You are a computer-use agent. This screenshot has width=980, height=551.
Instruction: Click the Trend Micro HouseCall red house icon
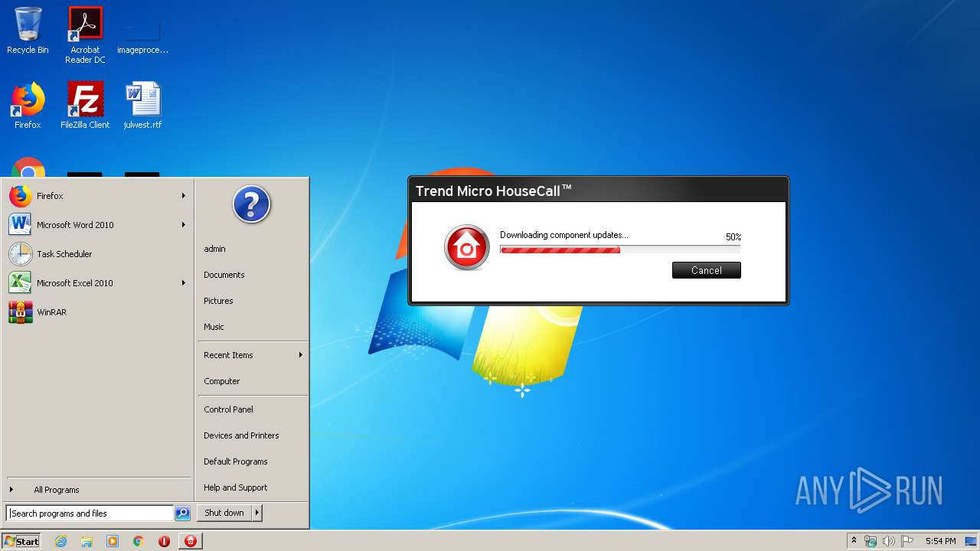(x=466, y=248)
